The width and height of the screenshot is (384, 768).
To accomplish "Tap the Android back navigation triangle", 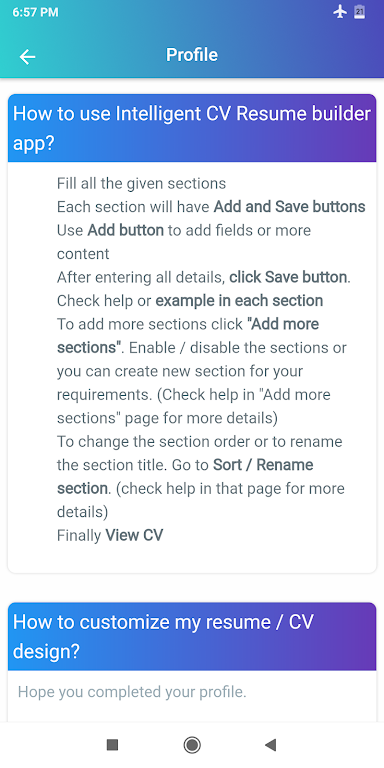I will [270, 745].
